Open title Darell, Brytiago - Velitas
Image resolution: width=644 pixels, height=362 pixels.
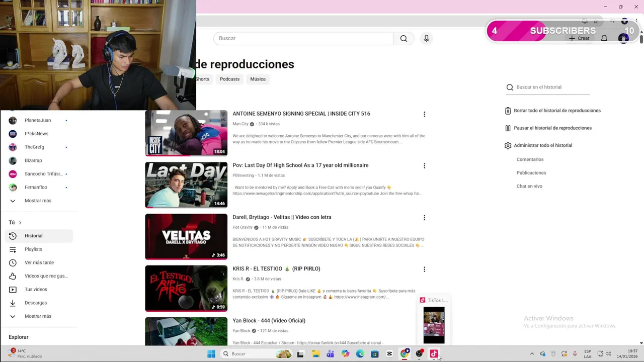click(x=282, y=217)
